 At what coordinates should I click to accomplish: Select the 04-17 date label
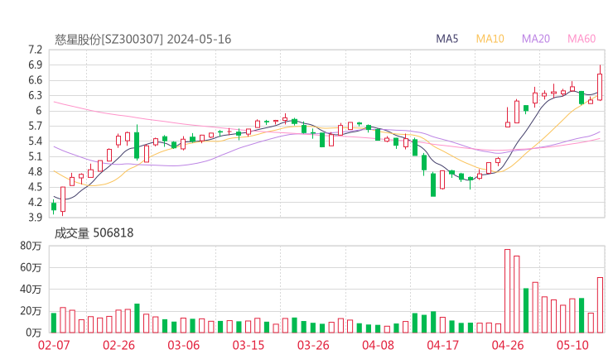(x=443, y=345)
